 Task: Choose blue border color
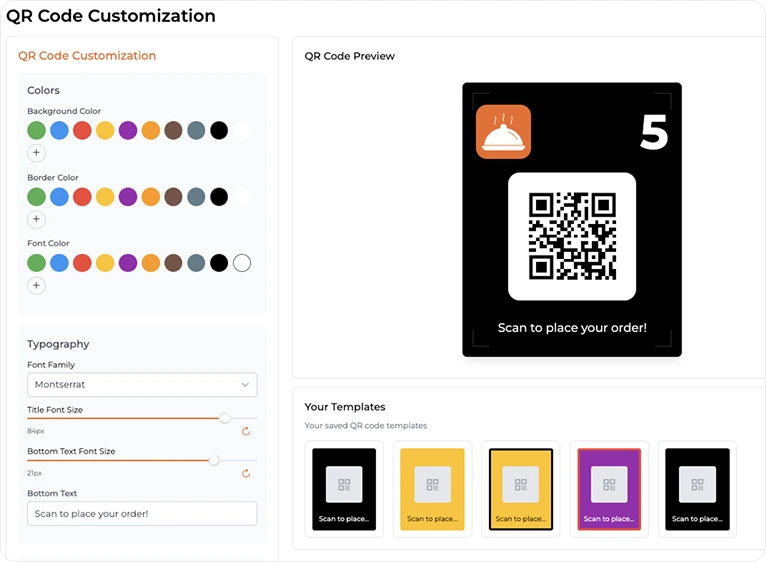[59, 196]
